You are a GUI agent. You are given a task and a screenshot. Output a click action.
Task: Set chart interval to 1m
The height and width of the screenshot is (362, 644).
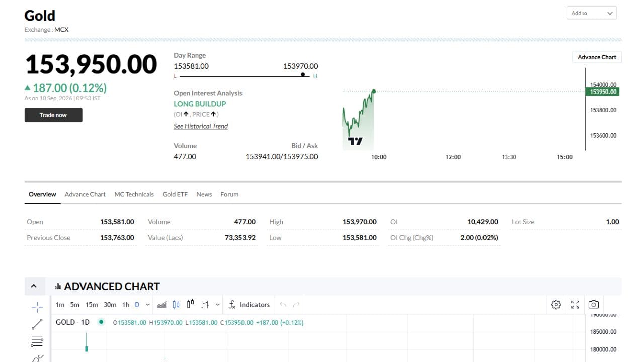[60, 305]
